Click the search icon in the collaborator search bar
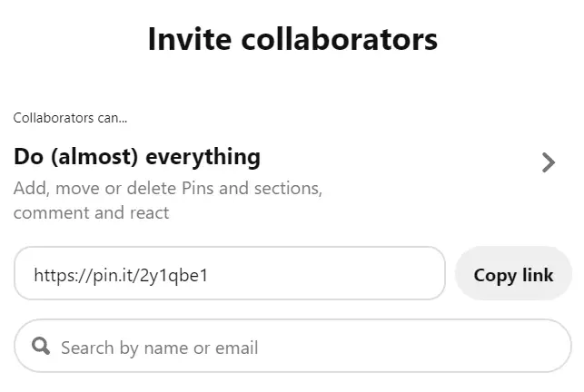 [41, 347]
